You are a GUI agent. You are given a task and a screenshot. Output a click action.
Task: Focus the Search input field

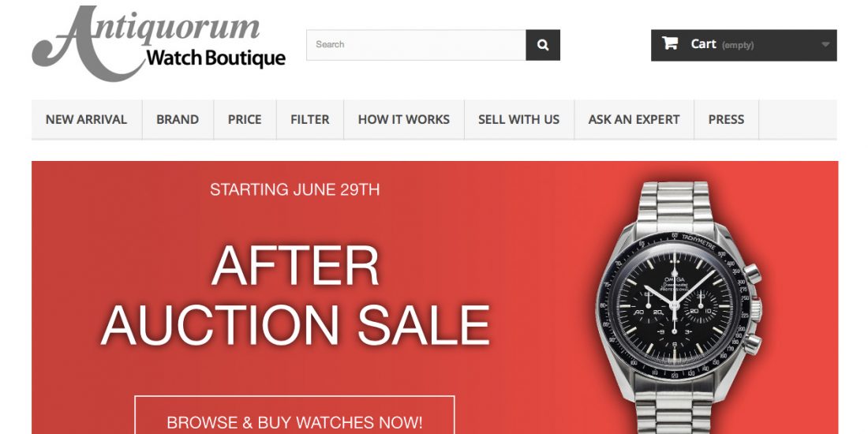tap(416, 45)
